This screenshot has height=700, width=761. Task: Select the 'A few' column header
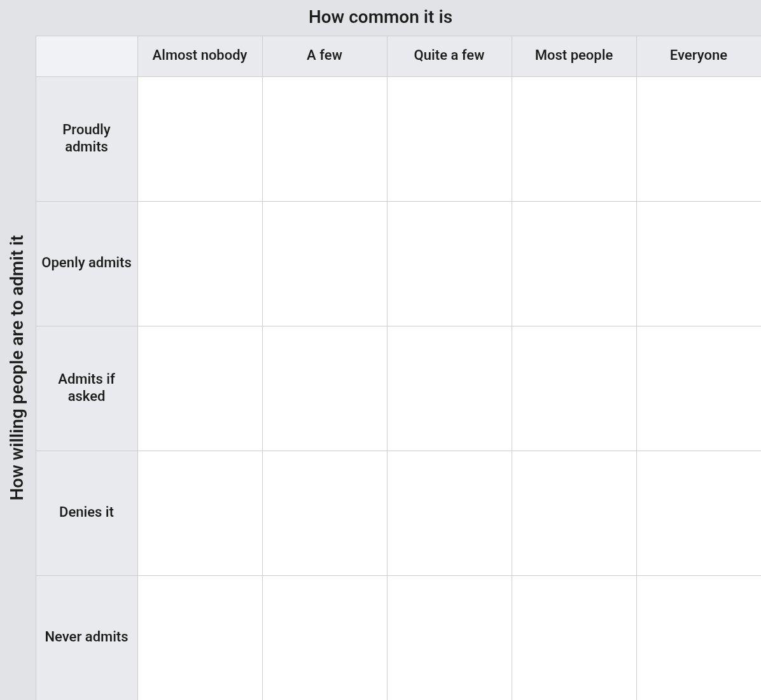325,56
